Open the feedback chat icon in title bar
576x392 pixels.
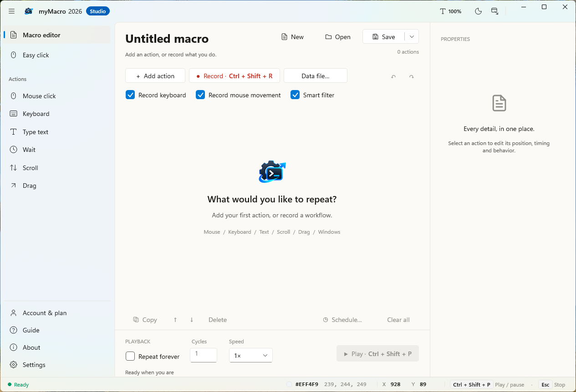tap(495, 11)
